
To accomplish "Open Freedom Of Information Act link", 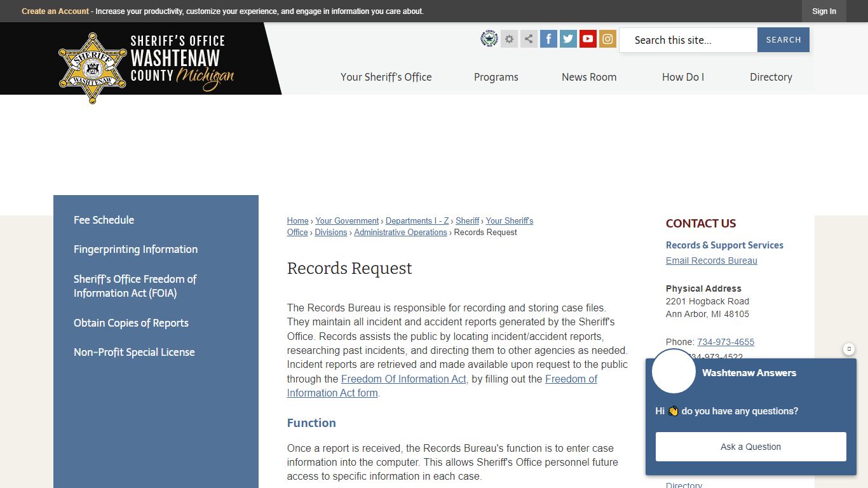I will [x=403, y=379].
